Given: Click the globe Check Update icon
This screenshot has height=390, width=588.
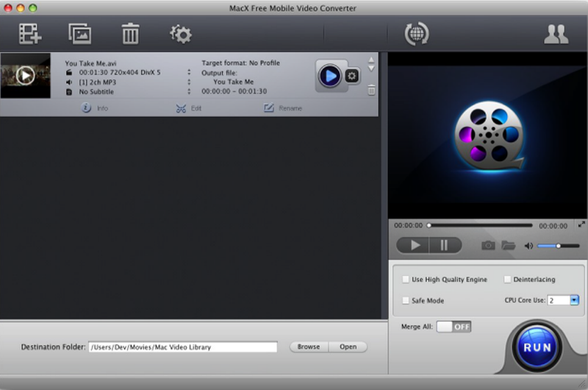Looking at the screenshot, I should 417,34.
